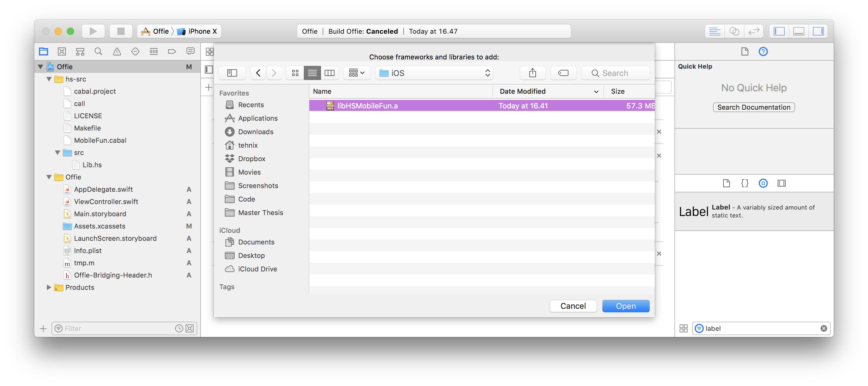Click the Stop build button

tap(121, 31)
